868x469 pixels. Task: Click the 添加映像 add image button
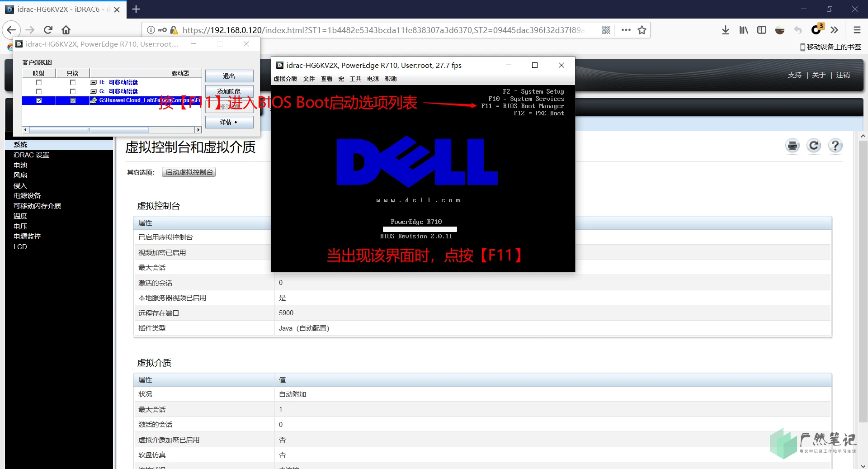click(x=229, y=91)
